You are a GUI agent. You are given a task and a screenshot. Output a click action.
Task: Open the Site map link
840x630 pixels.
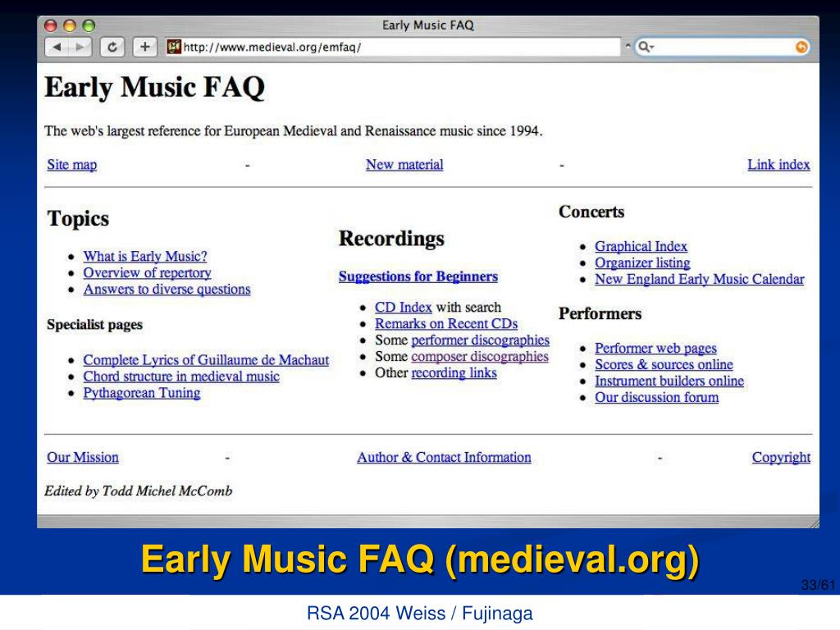72,164
